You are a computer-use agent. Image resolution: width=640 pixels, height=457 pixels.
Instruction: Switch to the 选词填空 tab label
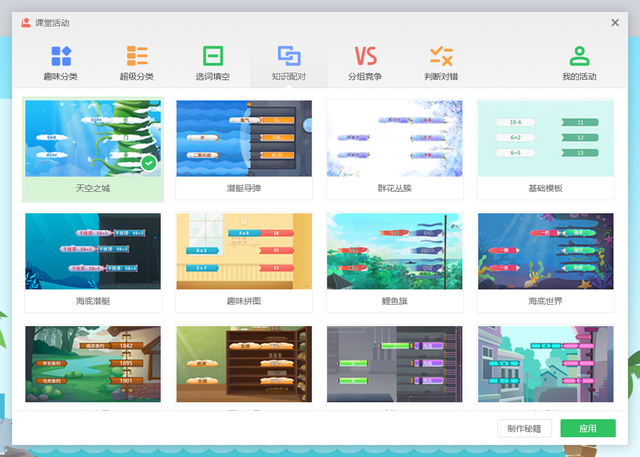213,77
